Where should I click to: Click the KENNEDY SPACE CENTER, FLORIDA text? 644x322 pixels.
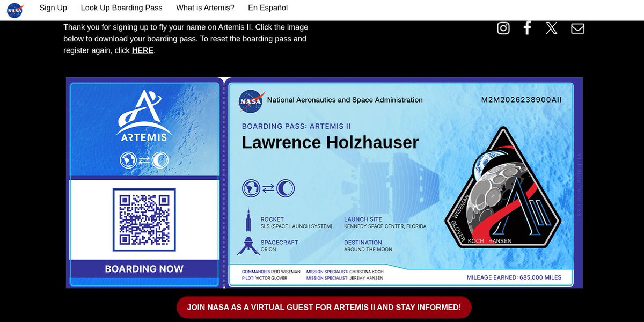(x=385, y=226)
